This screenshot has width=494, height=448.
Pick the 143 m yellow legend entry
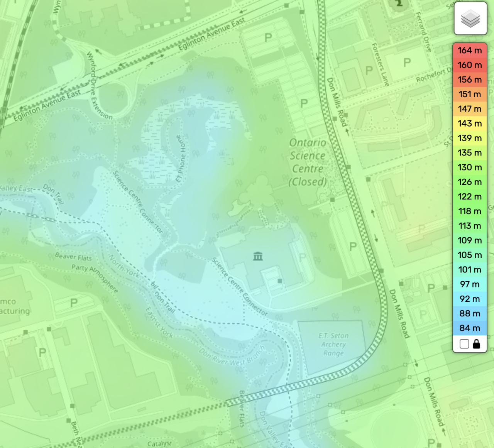pos(470,123)
